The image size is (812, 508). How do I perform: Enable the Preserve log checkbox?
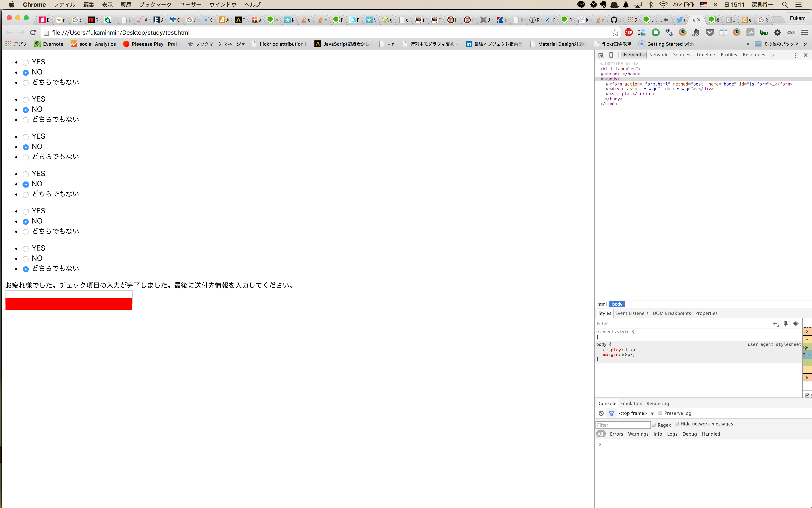pos(660,413)
